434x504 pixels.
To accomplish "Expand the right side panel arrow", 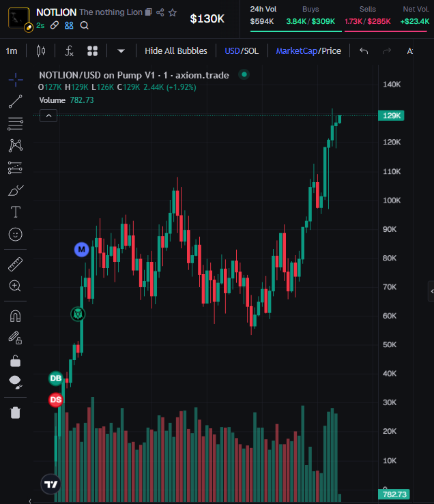I will click(431, 291).
